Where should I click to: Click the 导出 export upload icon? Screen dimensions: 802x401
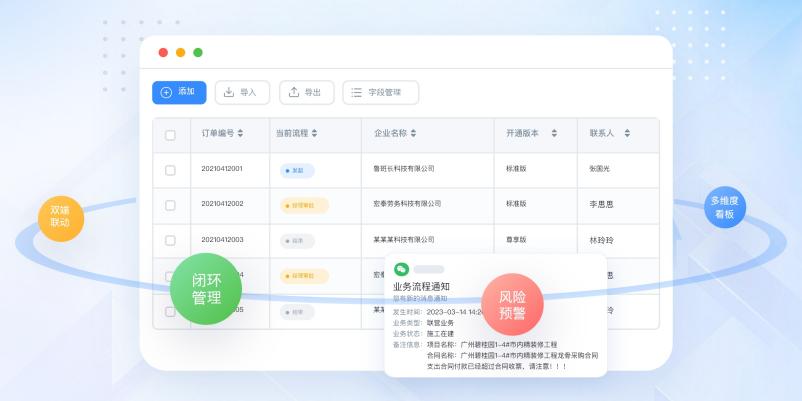point(293,92)
